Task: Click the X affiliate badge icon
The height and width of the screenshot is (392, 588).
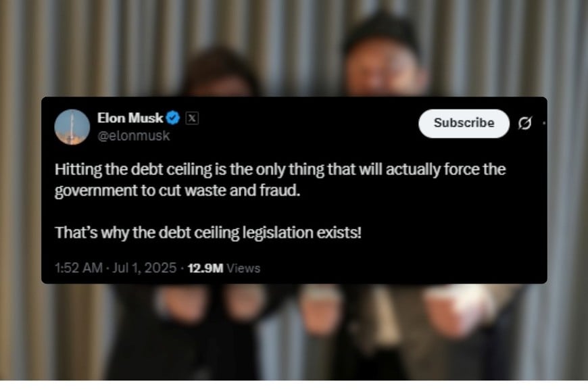Action: click(192, 118)
